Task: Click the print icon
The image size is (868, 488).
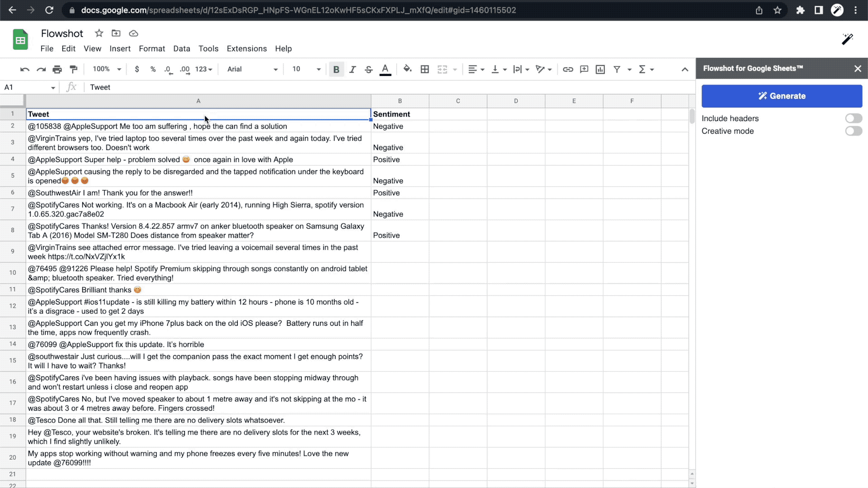Action: (57, 69)
